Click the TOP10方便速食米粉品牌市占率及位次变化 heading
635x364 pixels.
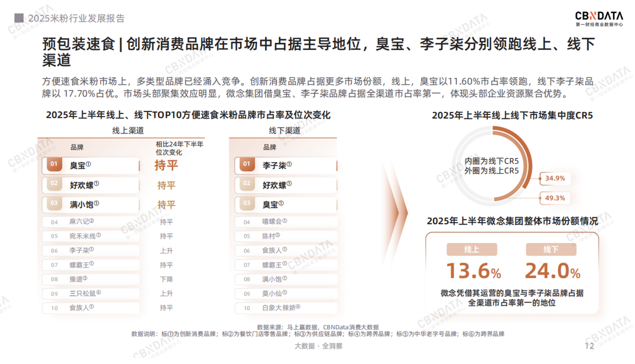[x=188, y=116]
